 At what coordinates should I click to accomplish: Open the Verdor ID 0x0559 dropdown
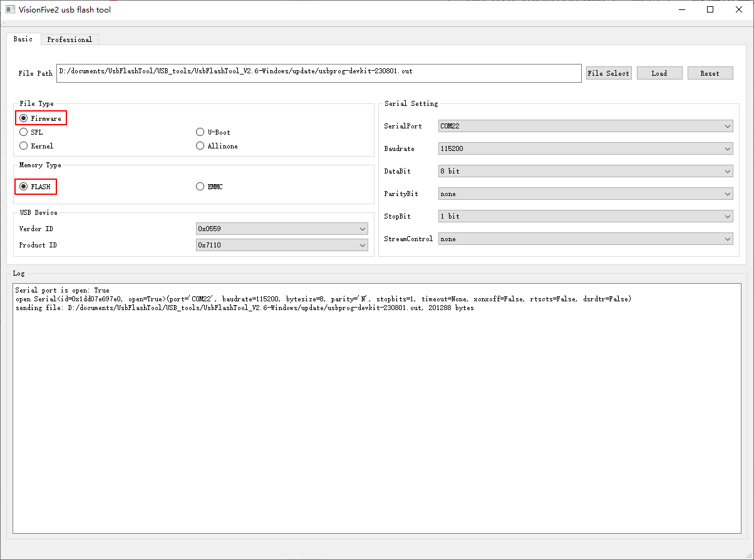tap(282, 229)
